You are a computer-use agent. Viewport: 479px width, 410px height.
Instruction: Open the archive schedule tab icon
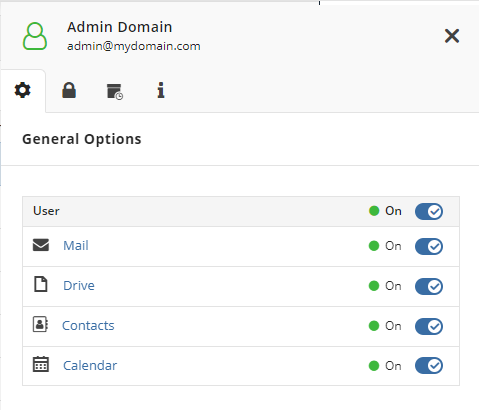pos(115,92)
